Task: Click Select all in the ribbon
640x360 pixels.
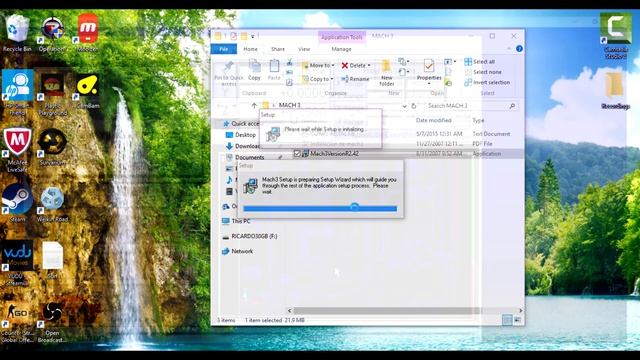Action: coord(480,62)
